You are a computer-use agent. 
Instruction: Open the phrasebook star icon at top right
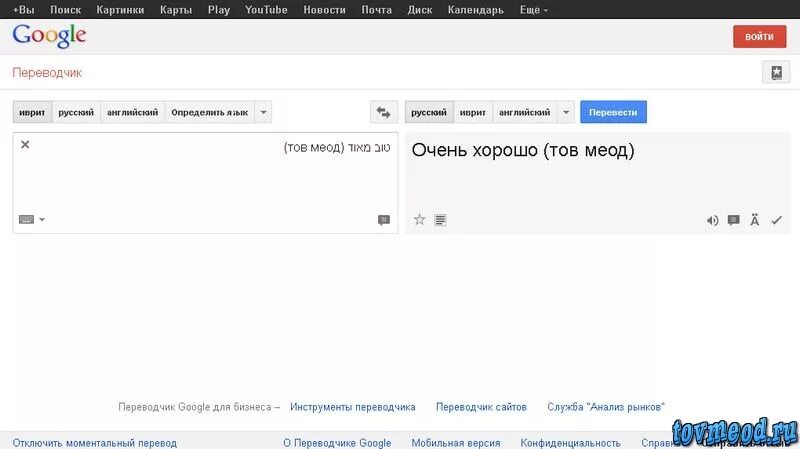click(x=776, y=72)
